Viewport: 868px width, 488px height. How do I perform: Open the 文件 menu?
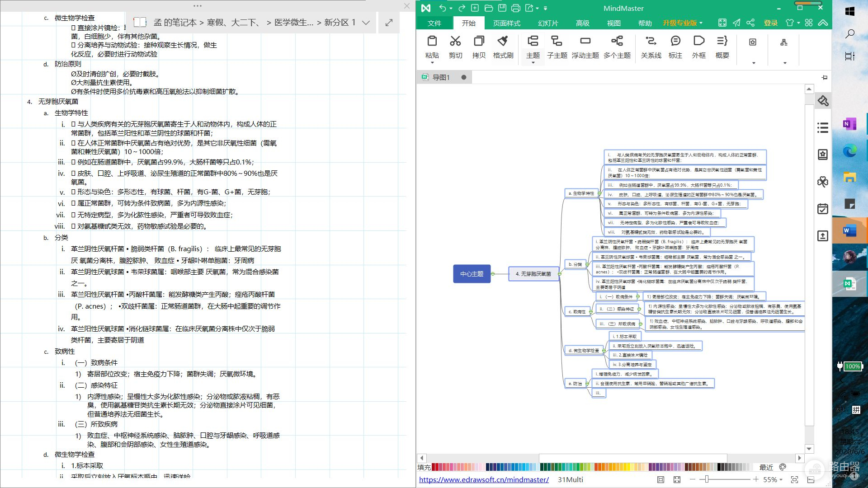point(434,23)
